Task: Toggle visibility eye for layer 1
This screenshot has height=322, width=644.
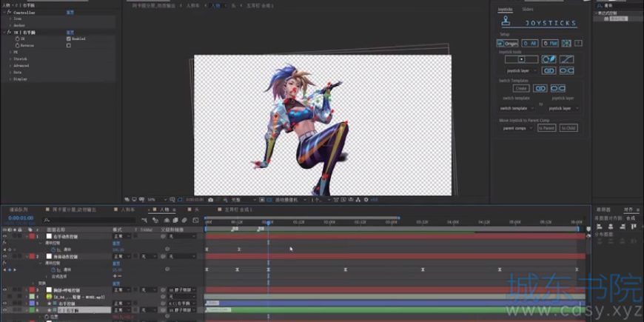Action: 5,237
